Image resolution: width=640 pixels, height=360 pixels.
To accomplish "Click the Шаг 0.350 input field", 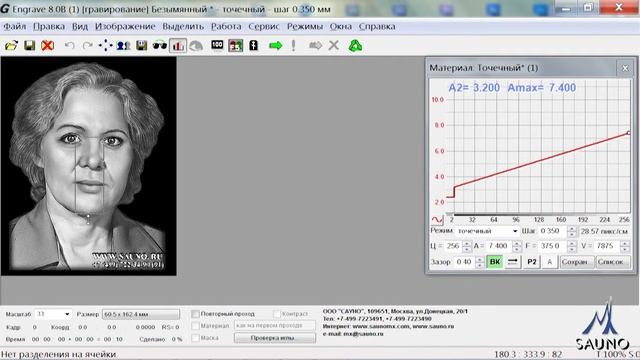I will 552,231.
